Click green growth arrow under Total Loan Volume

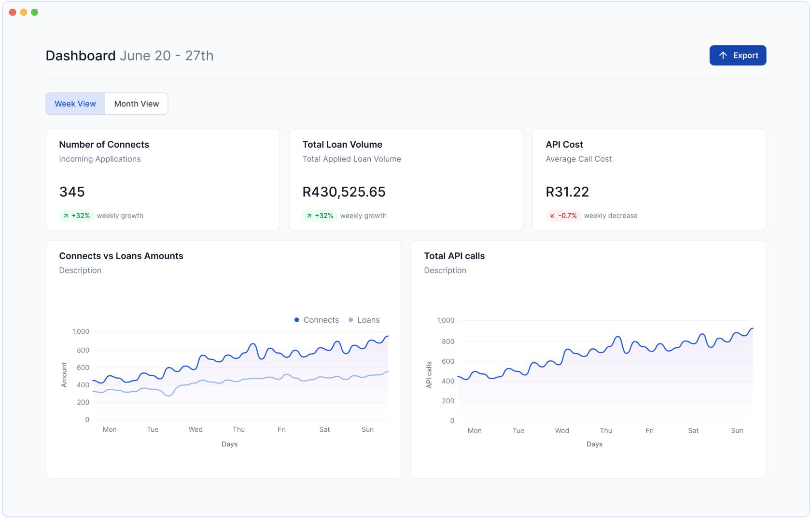pos(309,216)
